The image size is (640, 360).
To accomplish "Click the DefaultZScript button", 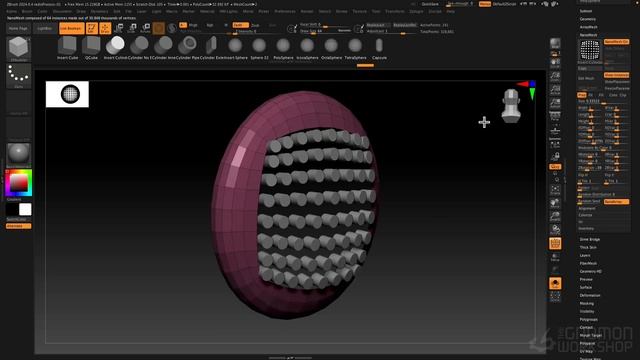I will pos(504,4).
